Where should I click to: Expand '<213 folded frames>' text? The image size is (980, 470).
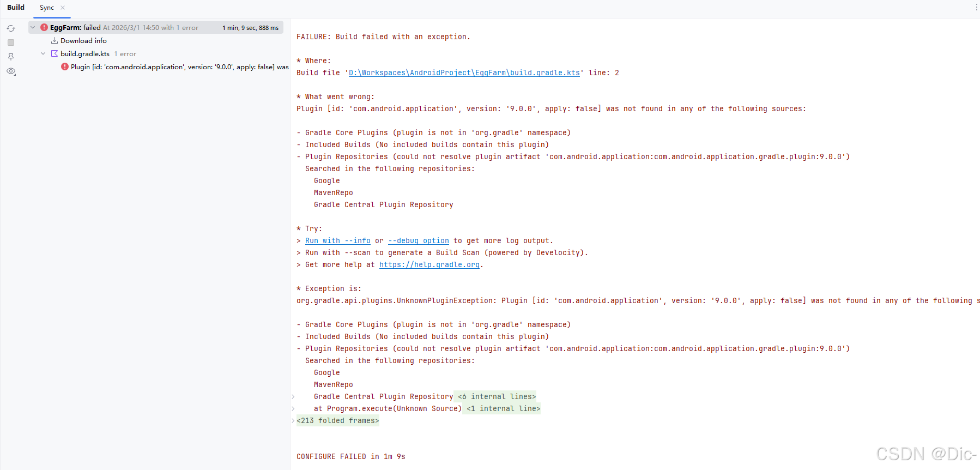338,420
